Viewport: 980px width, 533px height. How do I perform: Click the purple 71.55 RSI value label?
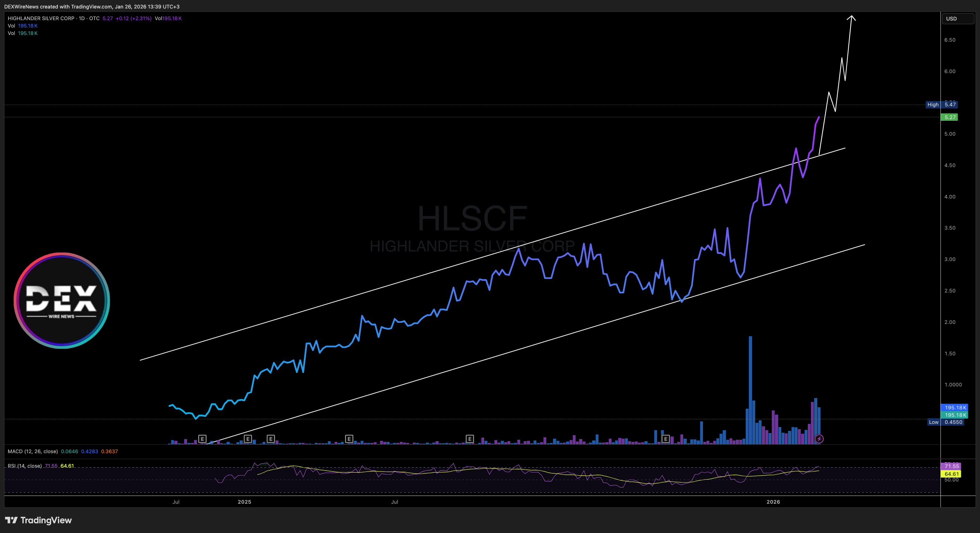[x=951, y=466]
